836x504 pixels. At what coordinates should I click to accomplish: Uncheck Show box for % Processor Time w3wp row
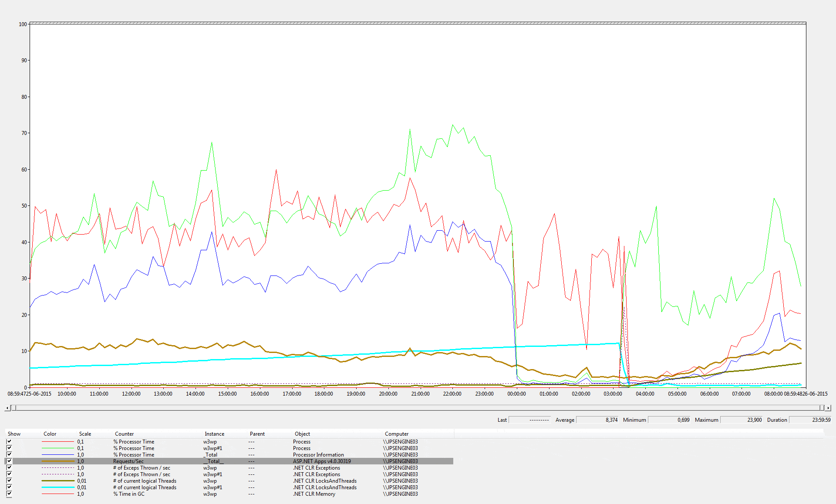9,441
